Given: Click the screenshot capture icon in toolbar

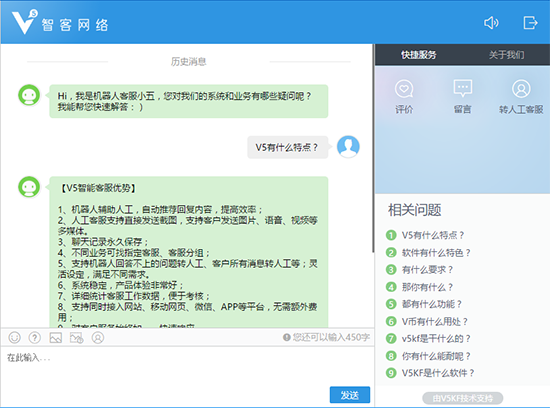Looking at the screenshot, I should point(76,337).
